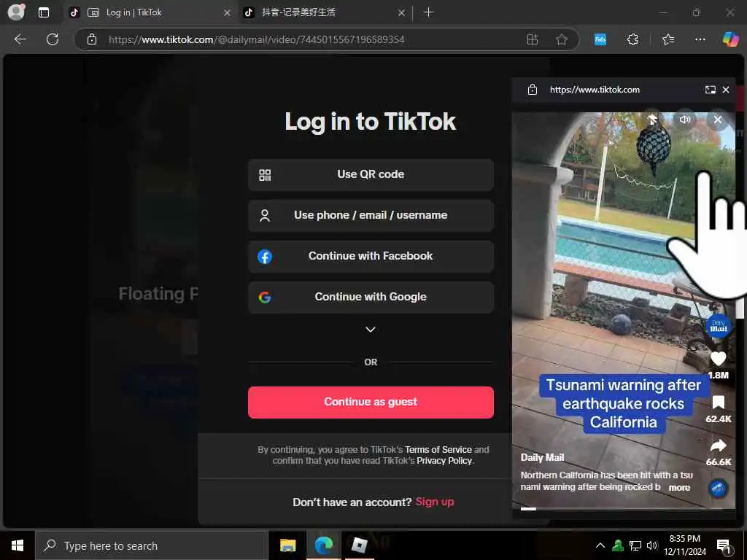
Task: Expand more login options chevron
Action: click(370, 330)
